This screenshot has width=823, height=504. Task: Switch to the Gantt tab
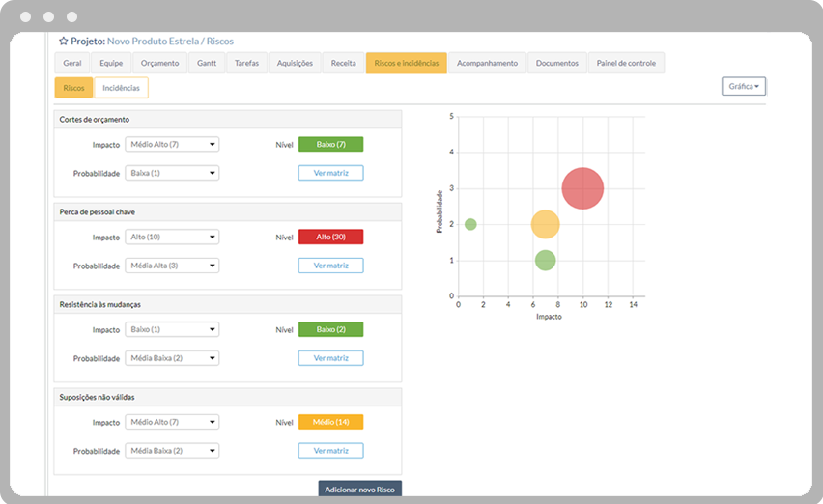(206, 63)
